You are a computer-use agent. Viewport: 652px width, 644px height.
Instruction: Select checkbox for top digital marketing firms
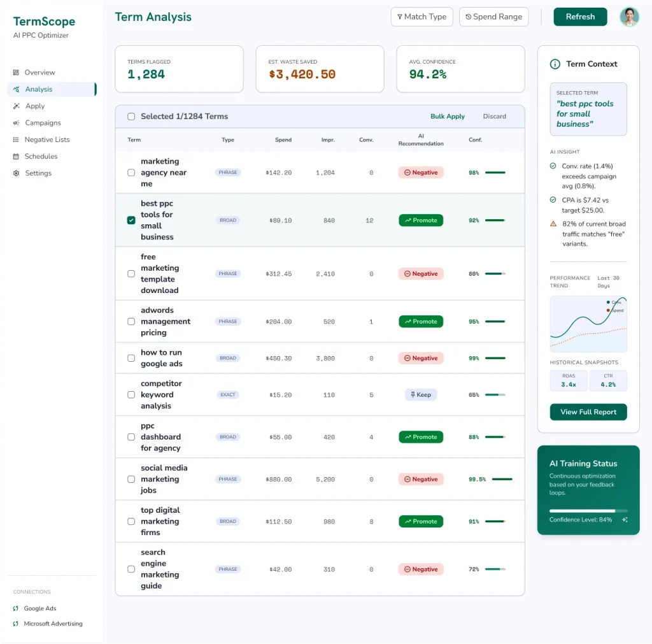click(131, 521)
